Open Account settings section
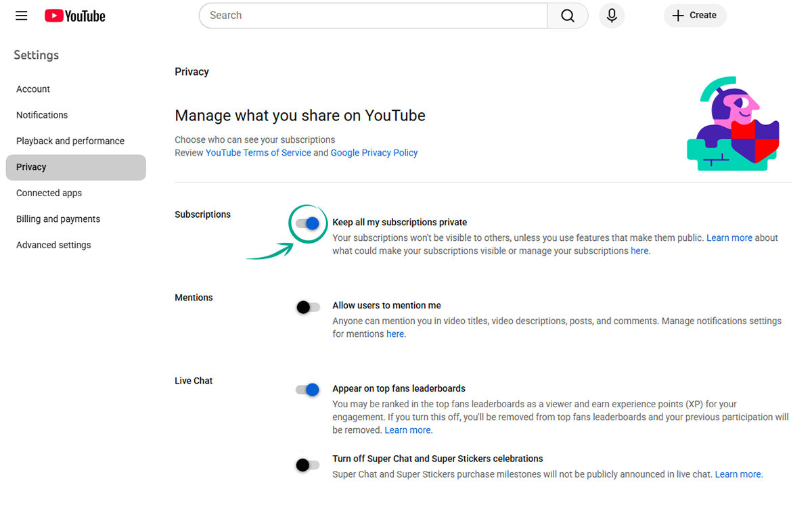The height and width of the screenshot is (506, 812). 33,89
